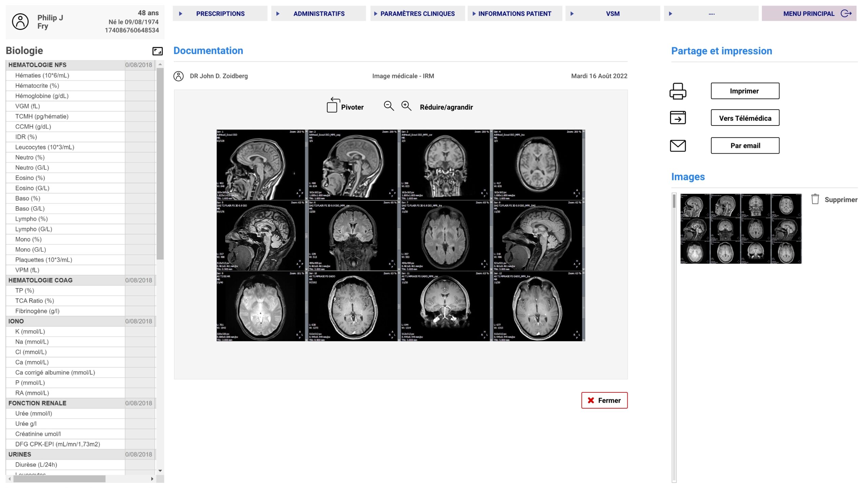Viewport: 868px width, 488px height.
Task: Expand the Biologie panel to fullscreen
Action: tap(157, 51)
